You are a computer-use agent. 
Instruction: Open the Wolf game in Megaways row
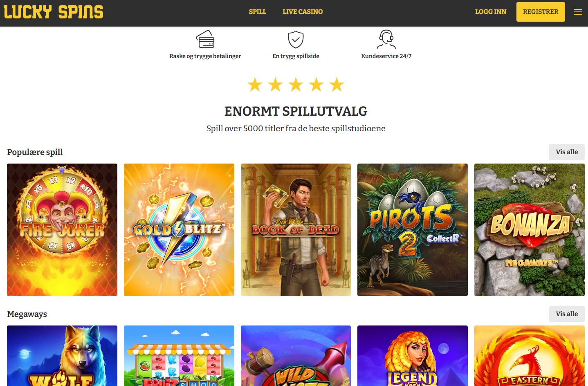tap(62, 356)
